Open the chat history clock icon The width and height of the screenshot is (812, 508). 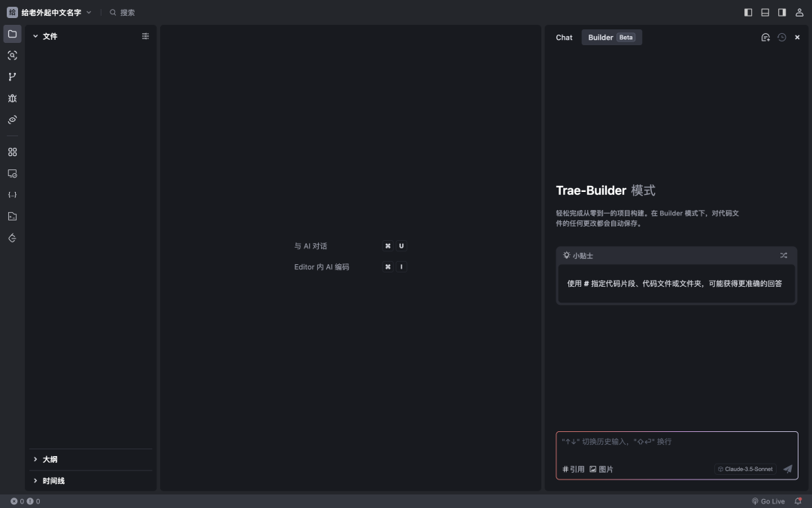(x=782, y=38)
